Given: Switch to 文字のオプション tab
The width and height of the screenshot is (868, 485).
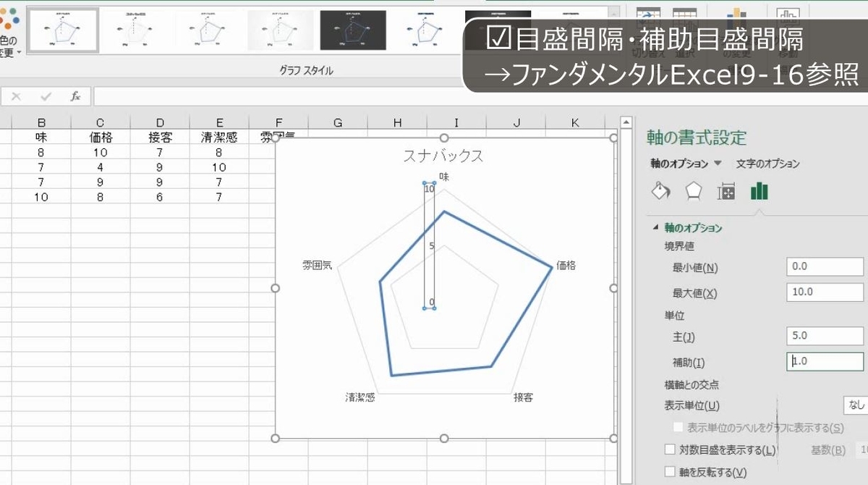Looking at the screenshot, I should point(767,164).
